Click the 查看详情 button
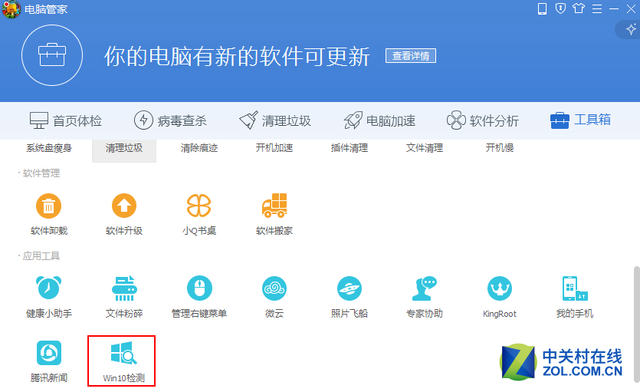This screenshot has width=640, height=392. pyautogui.click(x=411, y=56)
